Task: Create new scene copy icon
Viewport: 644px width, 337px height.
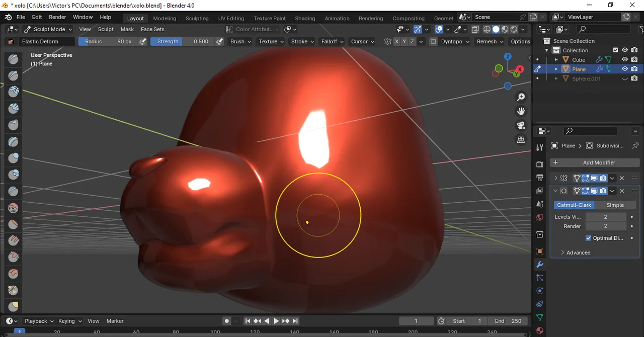Action: tap(533, 17)
